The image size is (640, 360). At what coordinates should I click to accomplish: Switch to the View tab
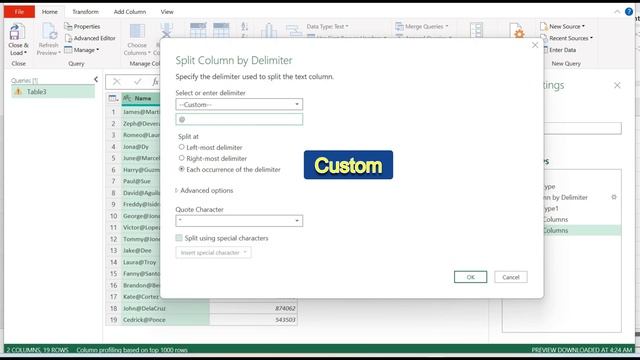167,12
